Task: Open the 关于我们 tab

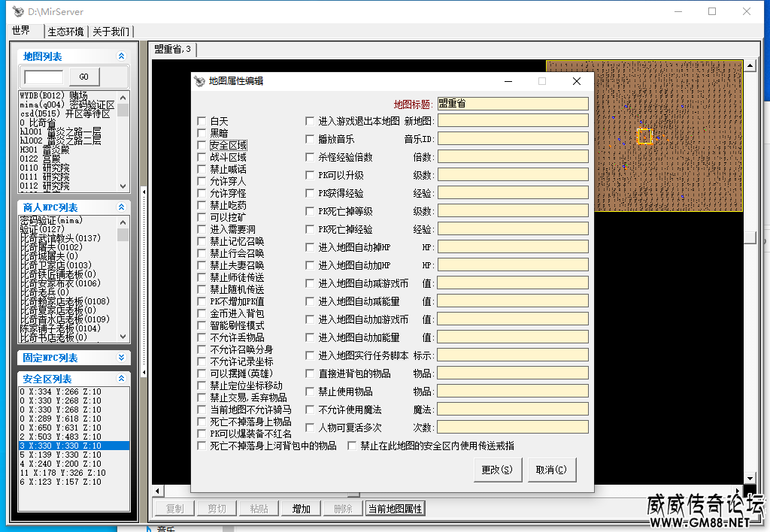Action: 111,32
